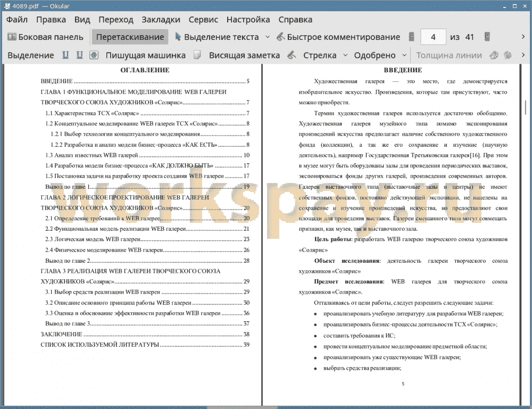
Task: Expand the main toolbar overflow chevron
Action: [523, 37]
